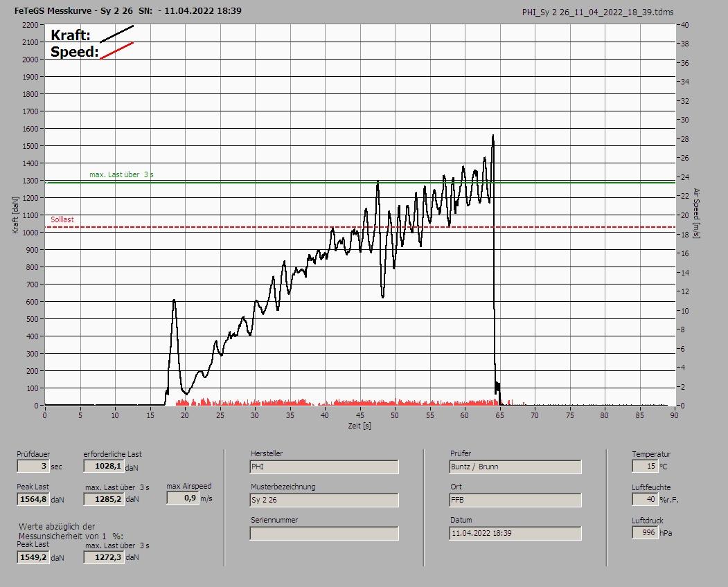Screen dimensions: 728x587
Task: Click the corrected Peak Last value 1549,2
Action: (33, 557)
